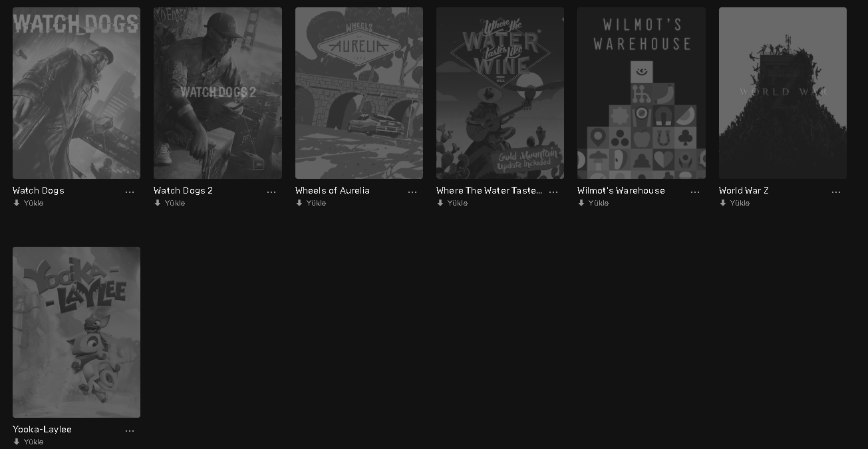Click Yükle text for Where The Water

point(458,203)
